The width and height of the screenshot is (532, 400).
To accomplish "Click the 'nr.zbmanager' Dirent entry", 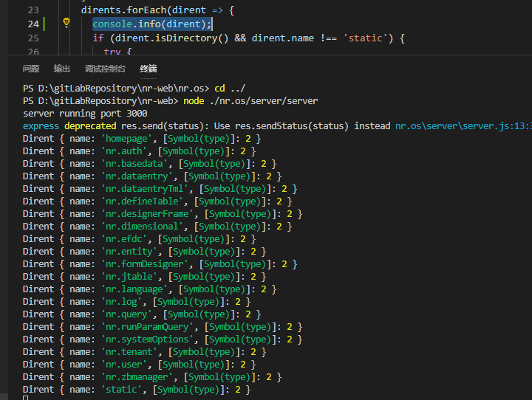I will point(152,377).
